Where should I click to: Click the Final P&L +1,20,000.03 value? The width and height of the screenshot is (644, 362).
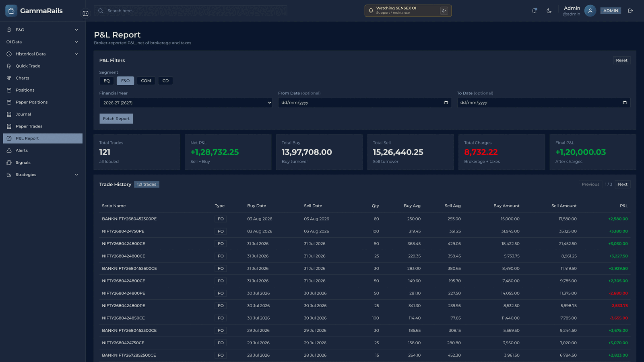580,152
